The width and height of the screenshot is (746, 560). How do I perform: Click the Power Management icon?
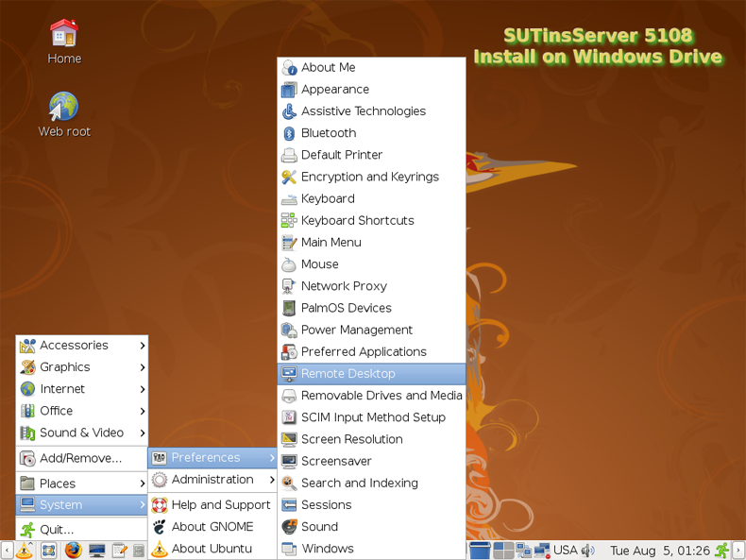click(289, 331)
